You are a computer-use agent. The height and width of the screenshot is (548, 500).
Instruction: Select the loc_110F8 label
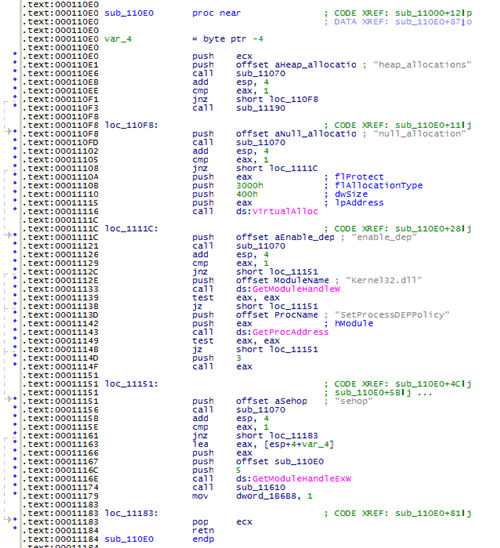tap(131, 125)
